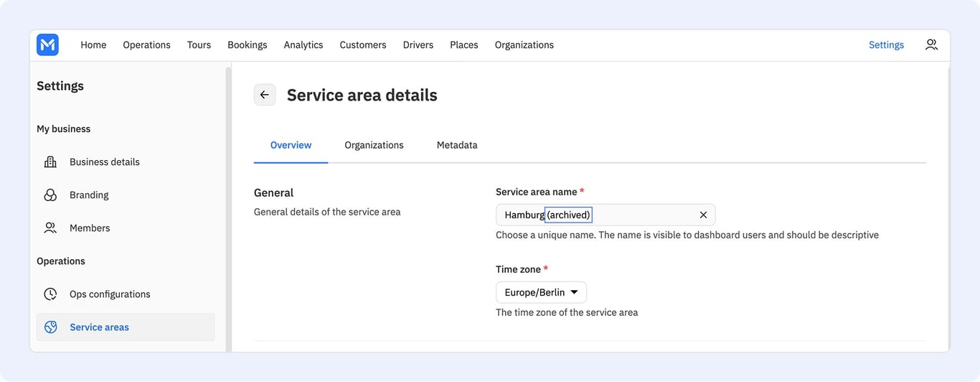Click the Settings sidebar title
Viewport: 980px width, 382px height.
point(60,86)
